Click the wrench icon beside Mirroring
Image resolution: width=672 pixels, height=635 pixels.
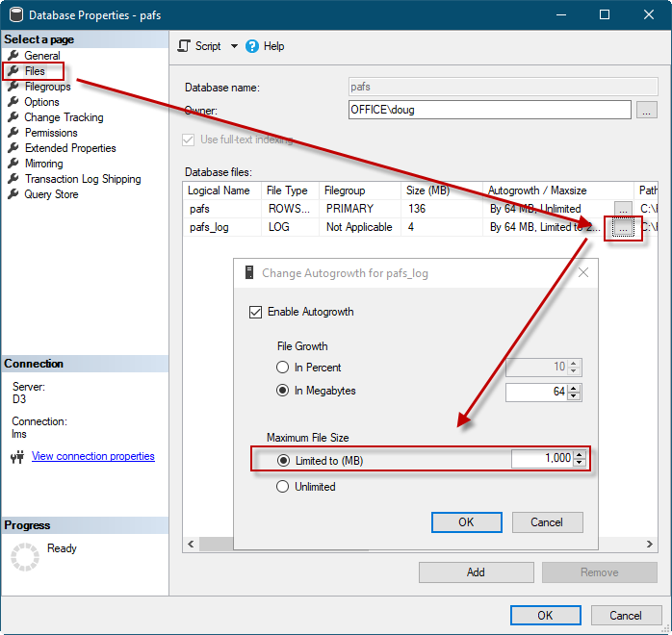13,164
